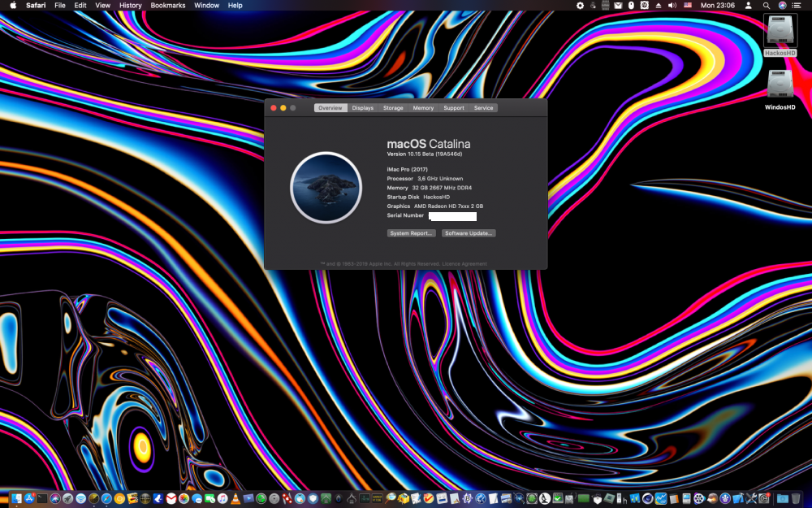Click the Software Update... button

point(469,233)
